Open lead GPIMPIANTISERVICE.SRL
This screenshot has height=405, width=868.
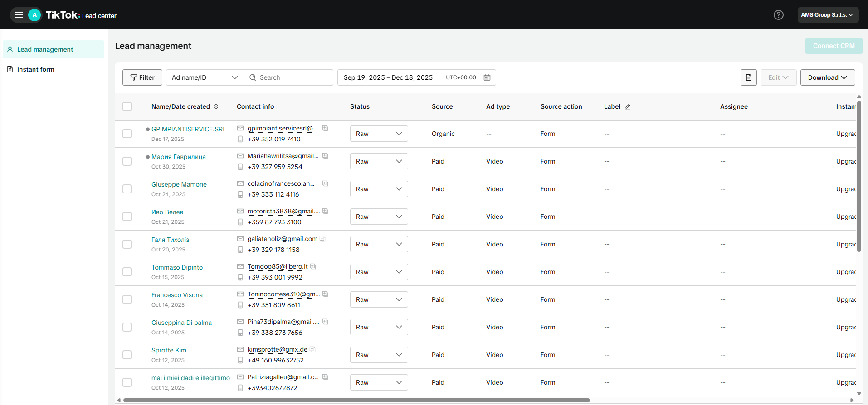coord(189,129)
